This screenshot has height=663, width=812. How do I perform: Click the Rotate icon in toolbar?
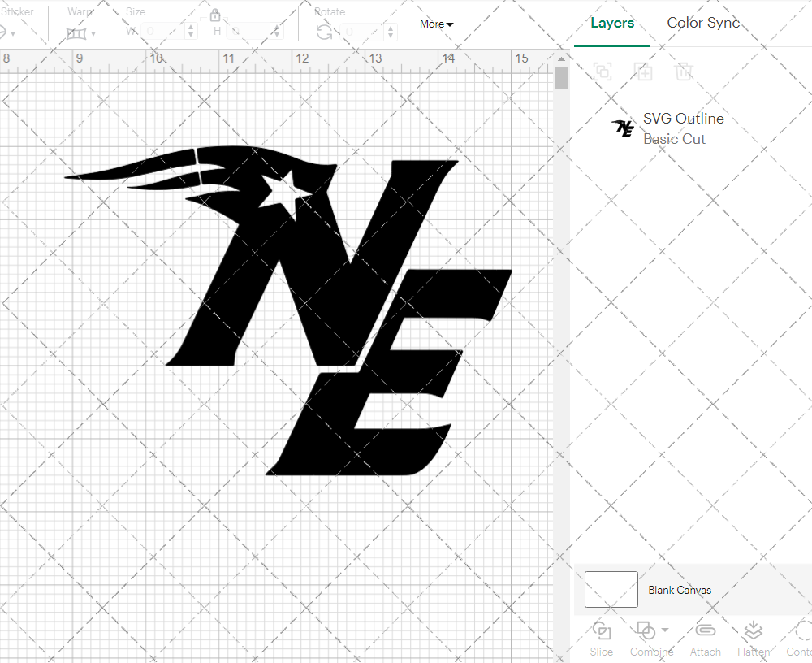324,32
